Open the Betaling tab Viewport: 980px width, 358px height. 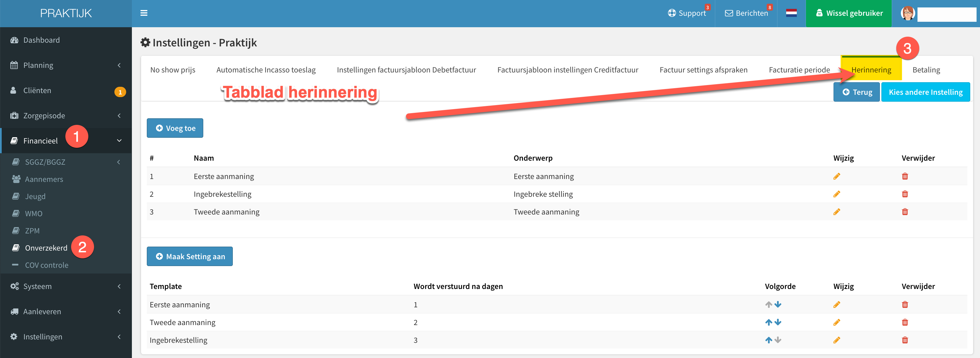pyautogui.click(x=926, y=70)
